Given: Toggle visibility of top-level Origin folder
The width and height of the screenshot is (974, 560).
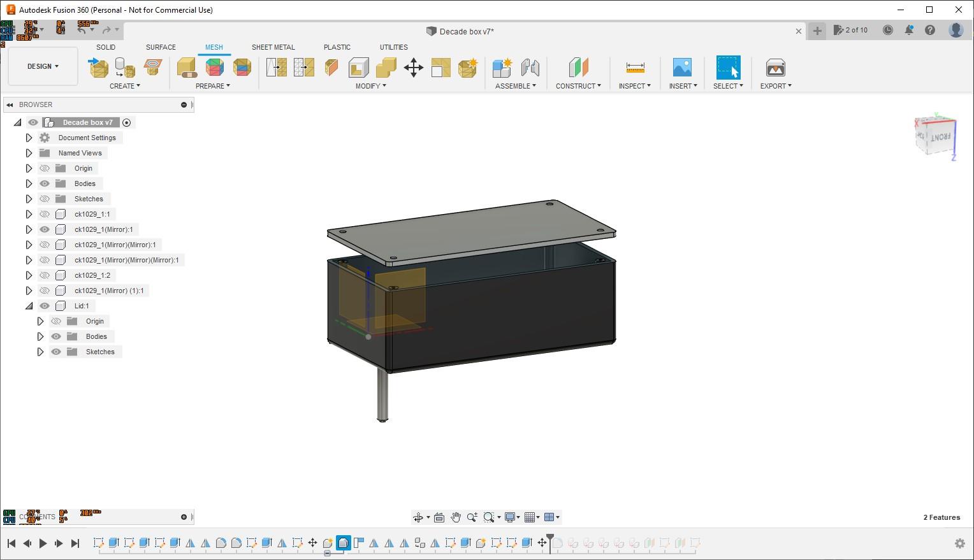Looking at the screenshot, I should click(x=45, y=168).
